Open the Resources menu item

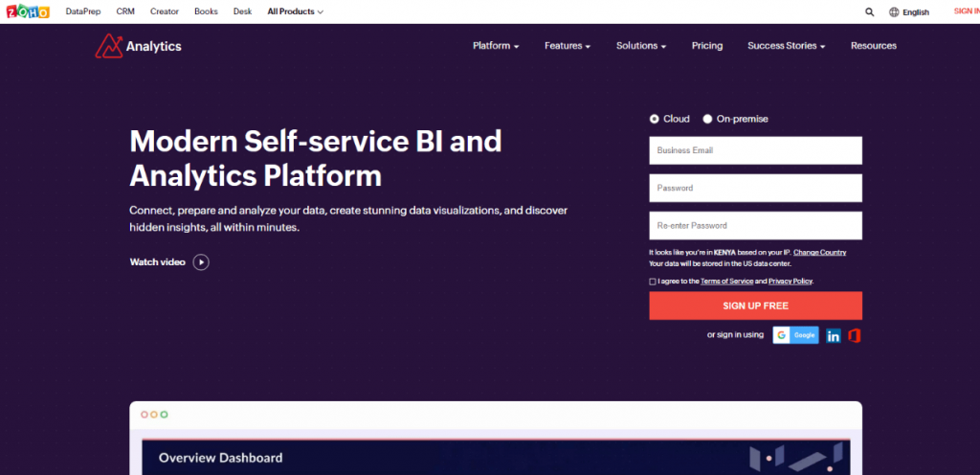pos(873,46)
